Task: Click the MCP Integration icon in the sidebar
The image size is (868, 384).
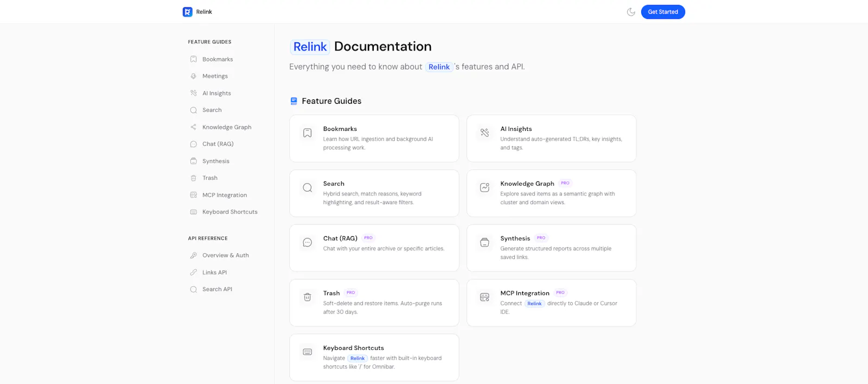Action: 194,195
